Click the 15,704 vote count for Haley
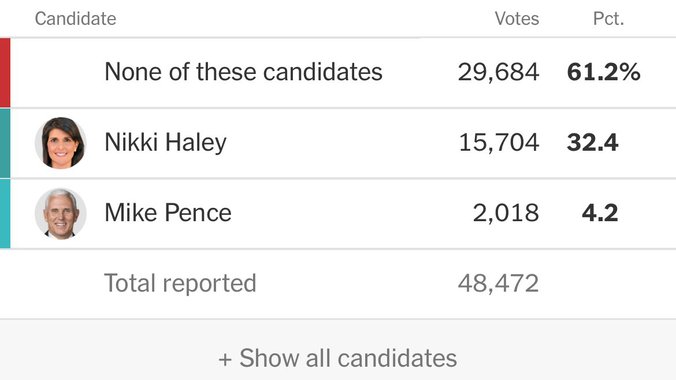 (499, 142)
